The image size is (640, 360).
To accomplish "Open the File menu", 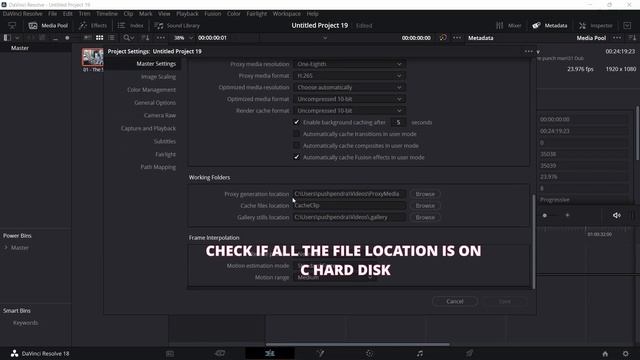I will 53,13.
